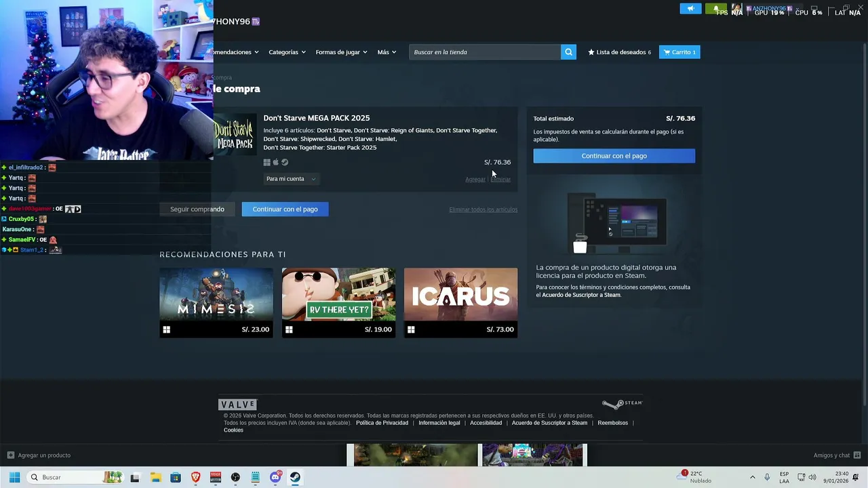Expand the Más menu
This screenshot has height=488, width=868.
[x=387, y=52]
